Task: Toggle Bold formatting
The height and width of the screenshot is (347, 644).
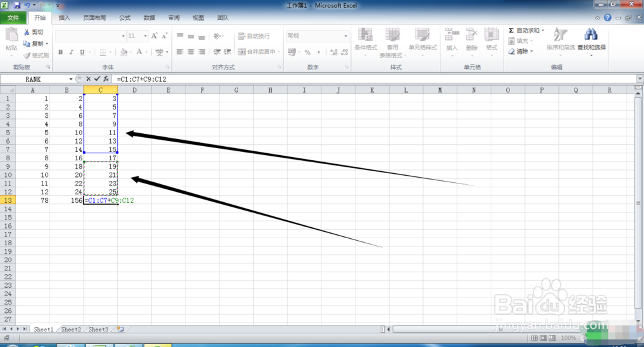Action: 61,52
